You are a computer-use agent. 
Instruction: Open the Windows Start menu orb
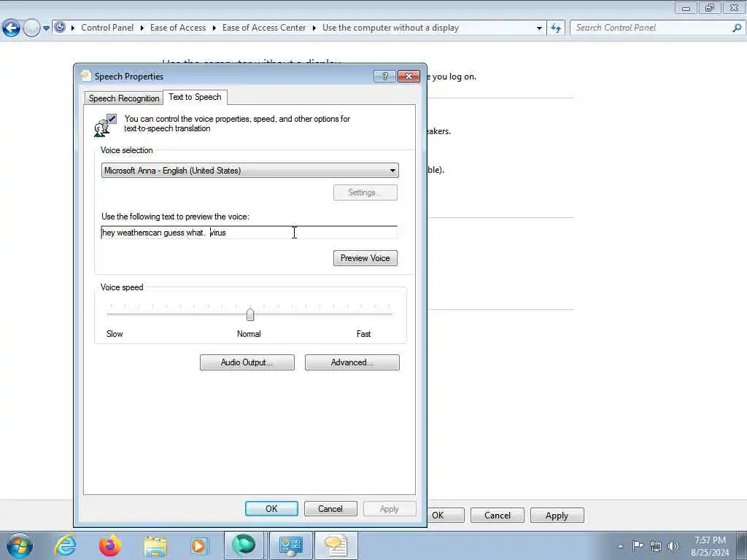pyautogui.click(x=20, y=545)
